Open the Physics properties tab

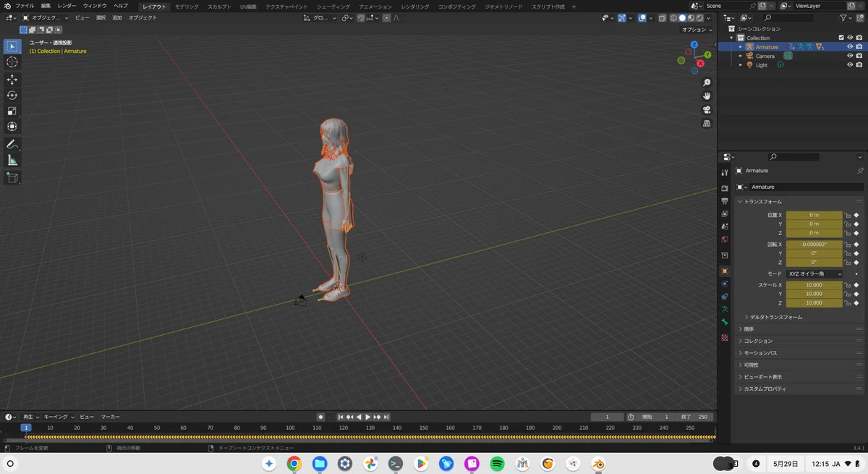[x=725, y=284]
